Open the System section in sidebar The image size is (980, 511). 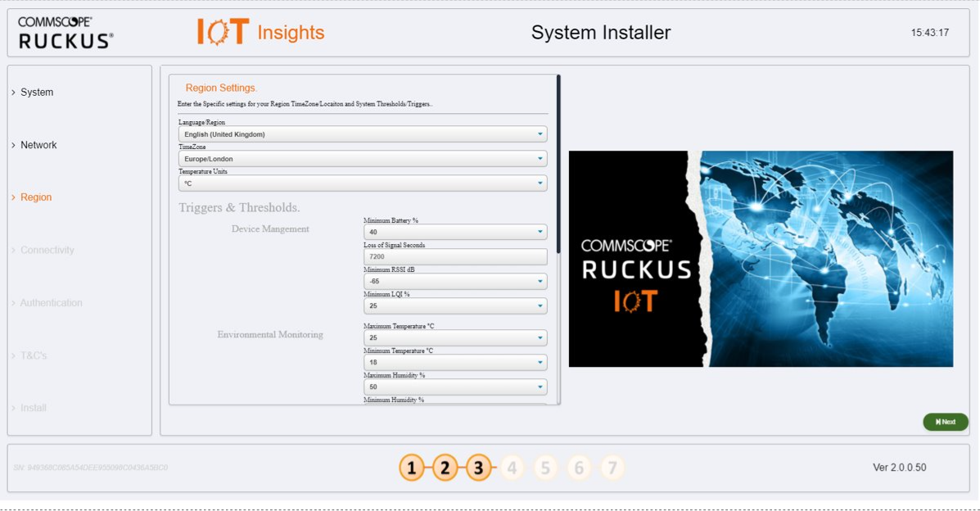pyautogui.click(x=37, y=92)
